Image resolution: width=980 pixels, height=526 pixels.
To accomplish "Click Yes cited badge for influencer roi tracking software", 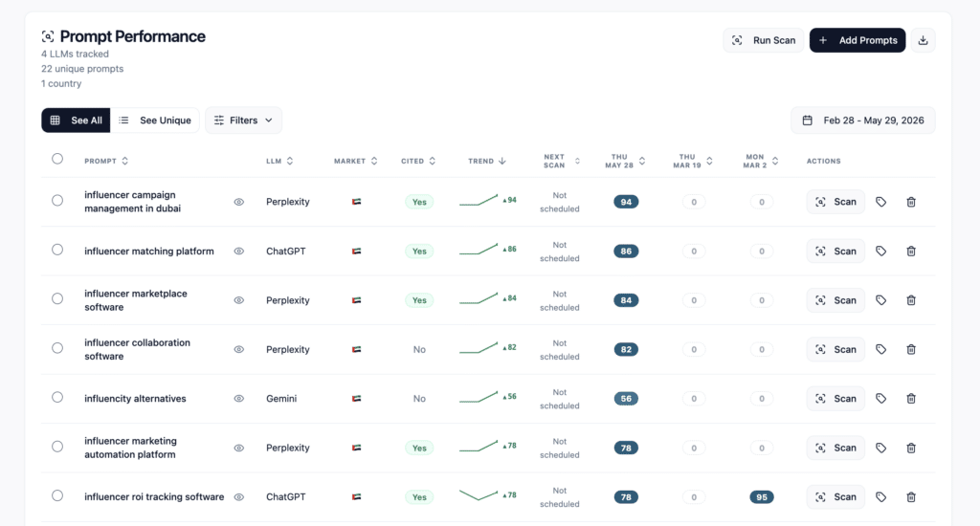I will 419,497.
